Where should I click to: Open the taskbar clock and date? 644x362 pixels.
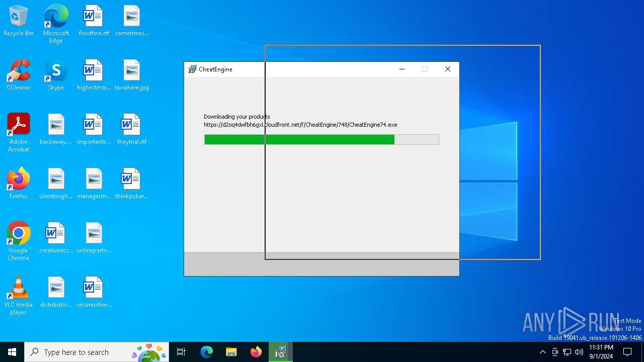[601, 352]
